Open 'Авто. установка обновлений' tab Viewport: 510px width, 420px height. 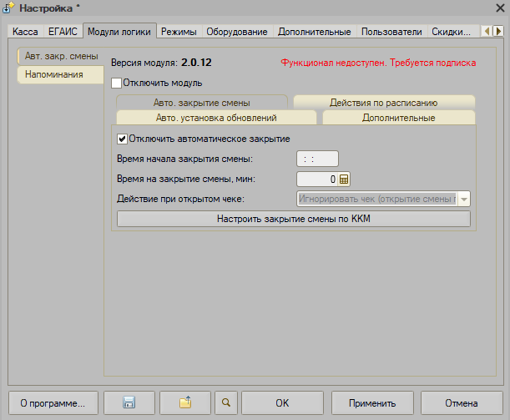pyautogui.click(x=216, y=119)
